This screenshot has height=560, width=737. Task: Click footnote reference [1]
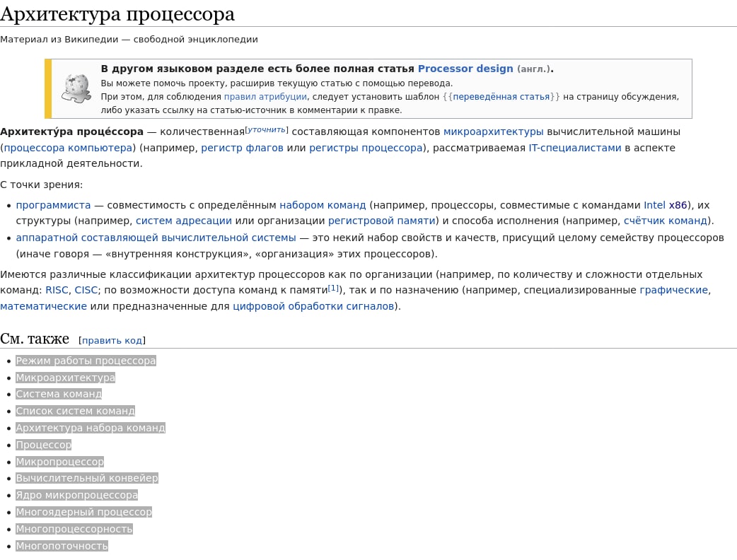pos(333,288)
